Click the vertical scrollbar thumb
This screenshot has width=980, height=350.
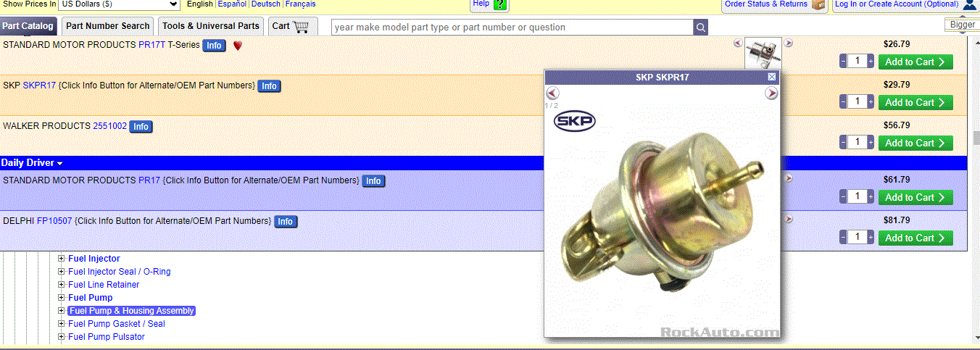(976, 138)
